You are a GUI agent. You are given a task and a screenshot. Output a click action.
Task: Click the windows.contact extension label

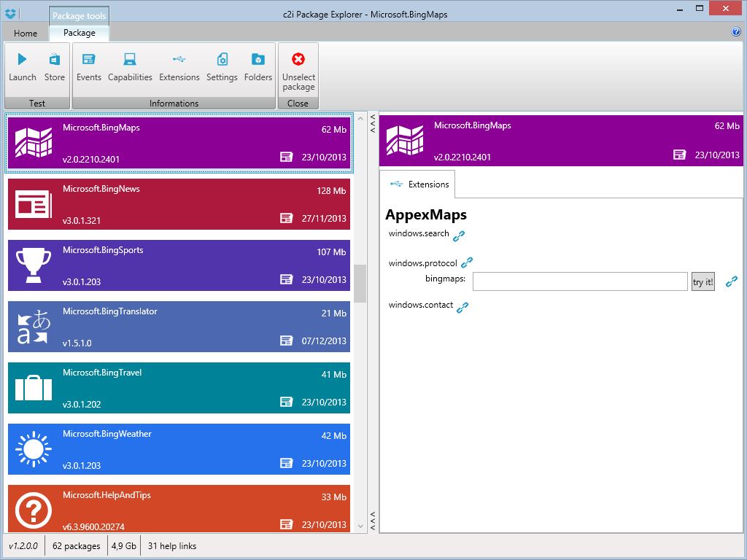[x=421, y=305]
